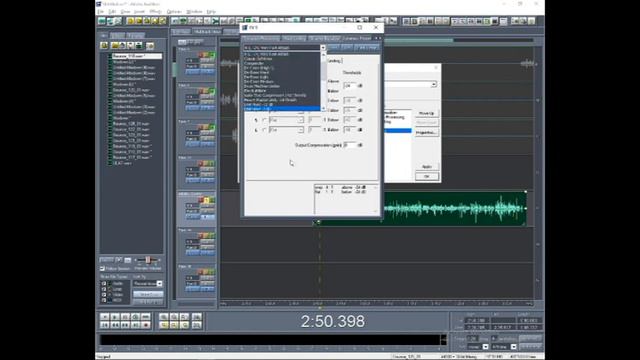Click the Output Compensation gain field
Image resolution: width=640 pixels, height=360 pixels.
(349, 145)
